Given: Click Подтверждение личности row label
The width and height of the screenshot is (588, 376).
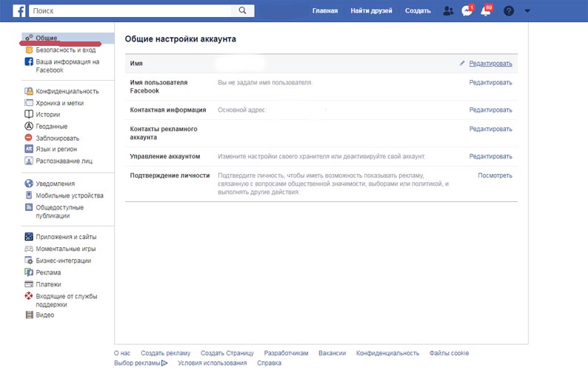Looking at the screenshot, I should coord(170,175).
